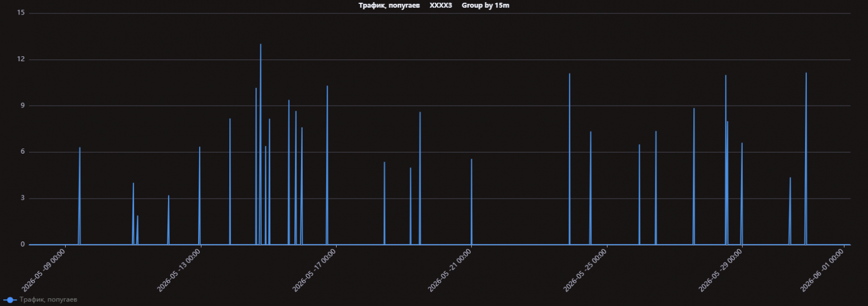The width and height of the screenshot is (868, 306).
Task: Click the 'XXXX3' label in header
Action: [x=441, y=5]
